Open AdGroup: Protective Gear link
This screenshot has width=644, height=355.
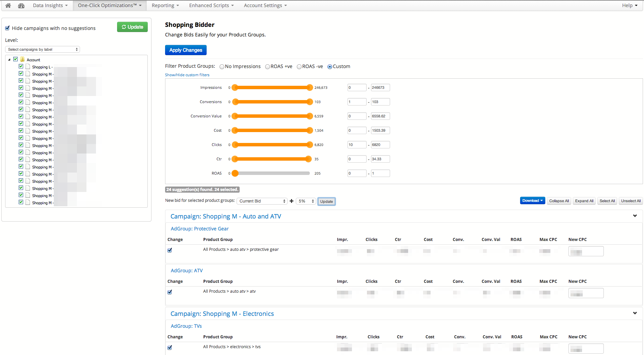pyautogui.click(x=200, y=229)
